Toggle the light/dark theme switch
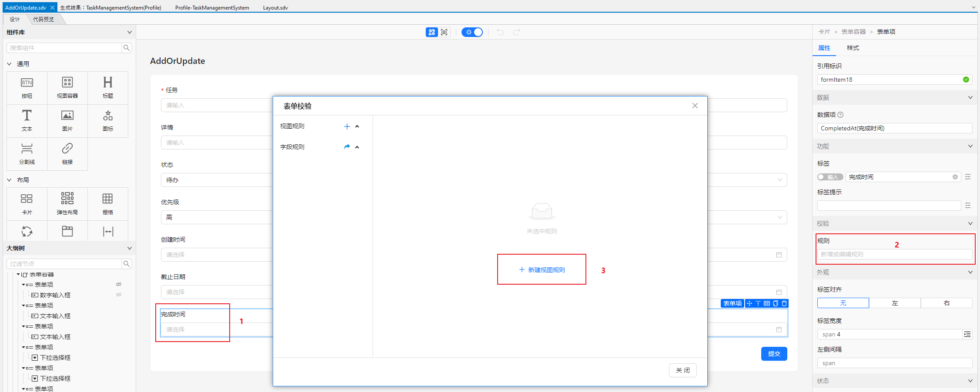 [472, 32]
